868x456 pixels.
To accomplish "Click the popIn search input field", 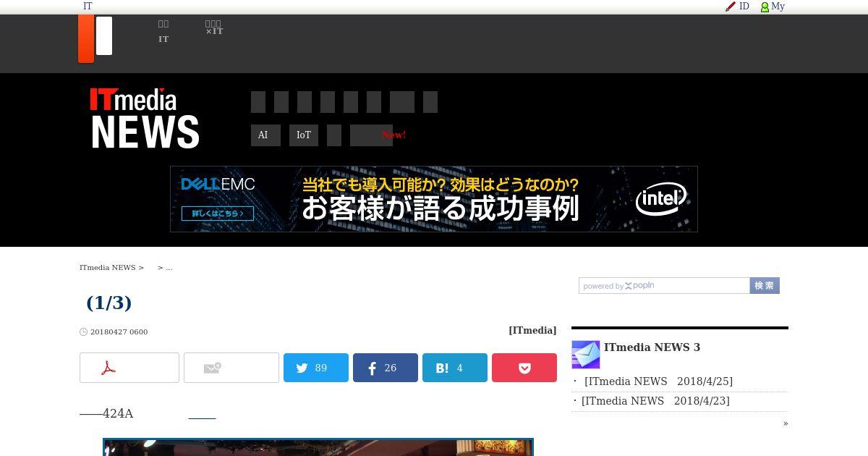I will (x=664, y=286).
